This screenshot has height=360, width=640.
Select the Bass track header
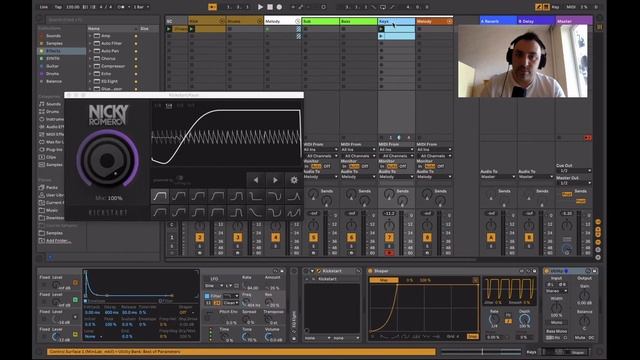[358, 21]
